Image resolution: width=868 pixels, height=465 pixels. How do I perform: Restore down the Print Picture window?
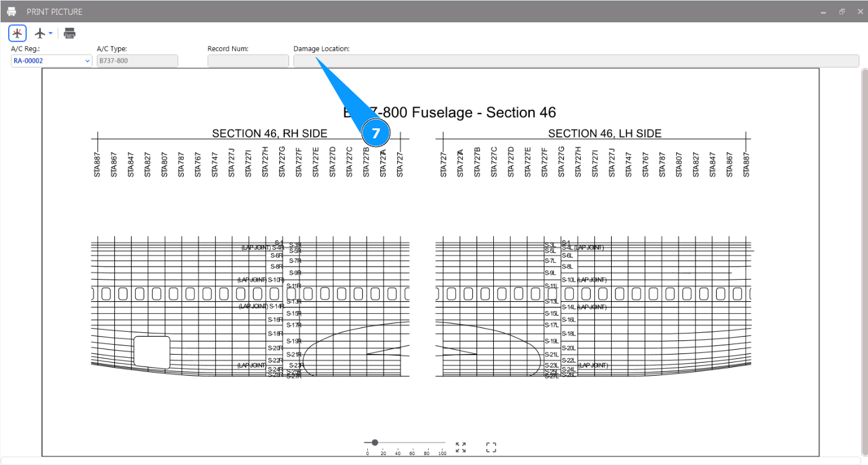click(842, 12)
